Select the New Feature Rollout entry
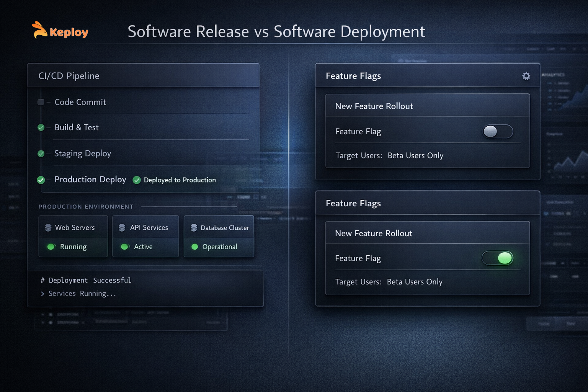Screen dimensions: 588x392 [x=374, y=106]
